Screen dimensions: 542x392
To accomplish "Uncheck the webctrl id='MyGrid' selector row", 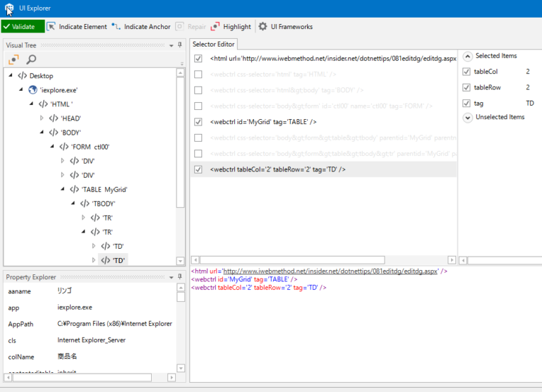I will 198,122.
